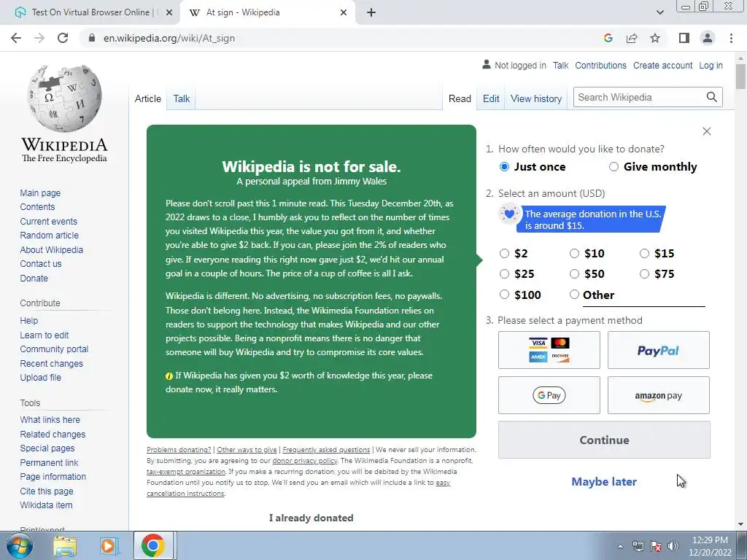The height and width of the screenshot is (560, 747).
Task: Click the Visa/Mastercard credit card payment option
Action: pos(549,350)
